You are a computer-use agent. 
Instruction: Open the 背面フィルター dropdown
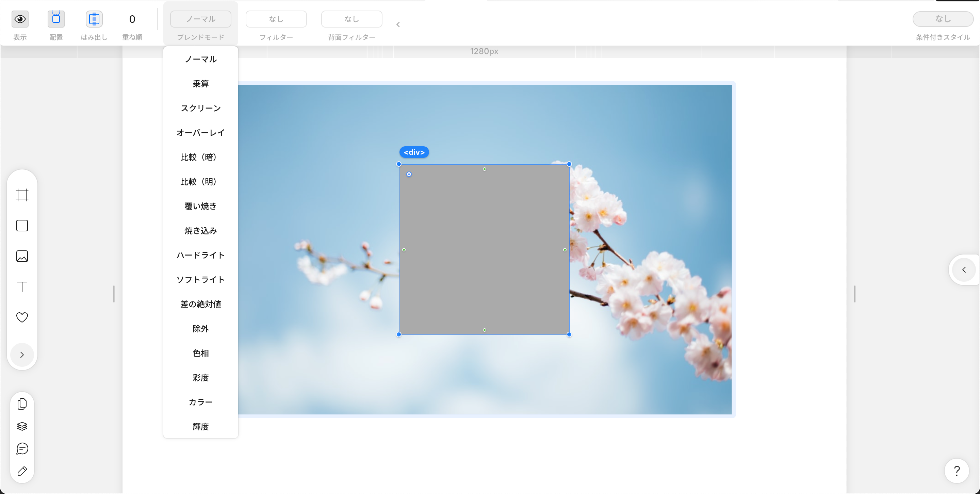click(351, 19)
